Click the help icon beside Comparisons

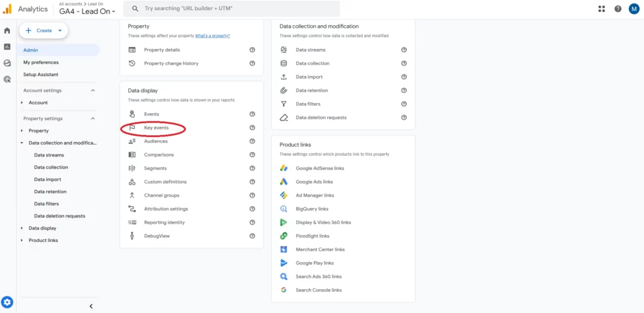click(x=252, y=155)
